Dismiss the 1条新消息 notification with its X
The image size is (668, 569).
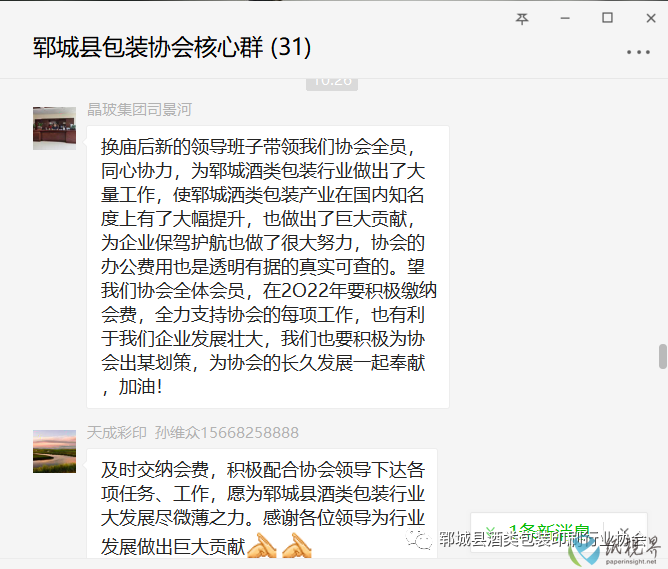(x=625, y=532)
